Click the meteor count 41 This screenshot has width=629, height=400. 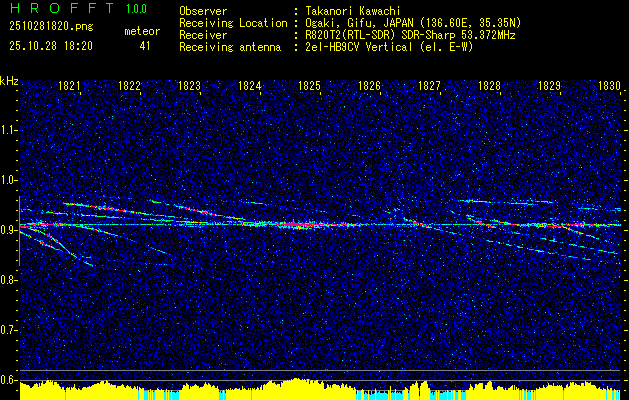pyautogui.click(x=145, y=46)
